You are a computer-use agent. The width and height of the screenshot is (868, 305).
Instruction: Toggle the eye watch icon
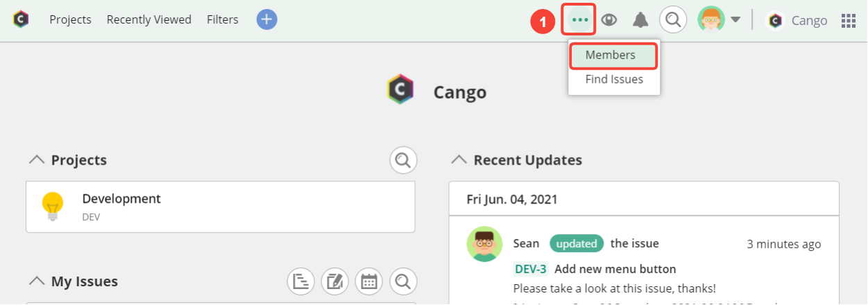pyautogui.click(x=609, y=20)
